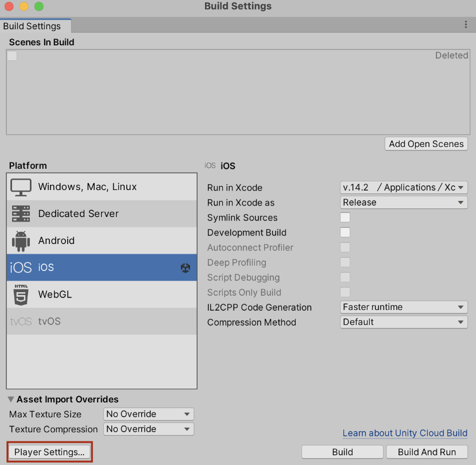Open the three-dot window options menu
This screenshot has width=476, height=465.
tap(466, 25)
